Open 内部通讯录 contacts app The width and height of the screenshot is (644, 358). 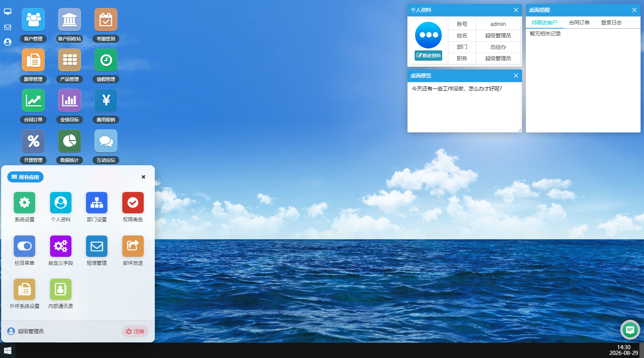61,289
